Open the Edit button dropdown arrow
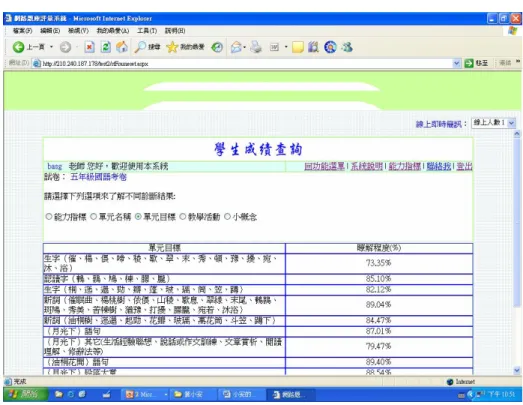This screenshot has height=405, width=523. pos(286,47)
